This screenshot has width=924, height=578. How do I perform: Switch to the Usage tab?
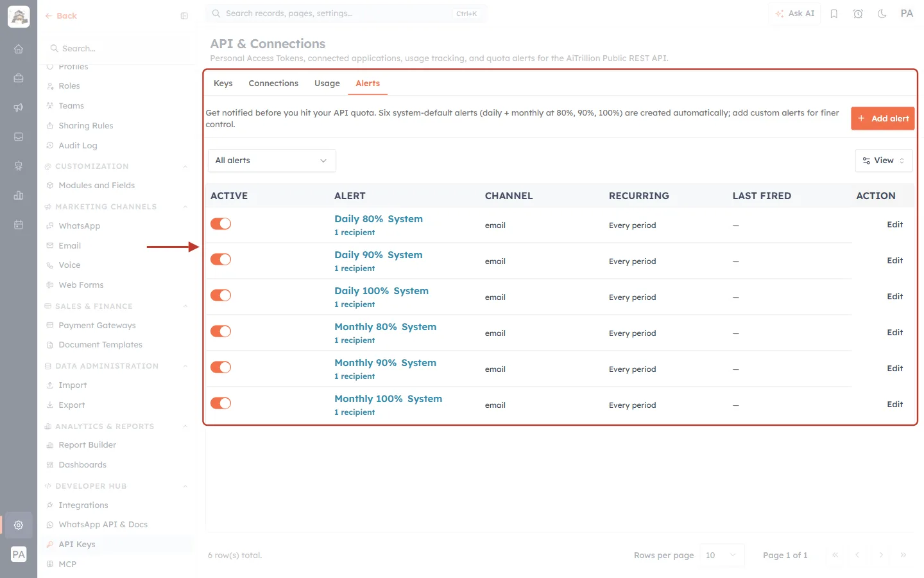pyautogui.click(x=327, y=83)
